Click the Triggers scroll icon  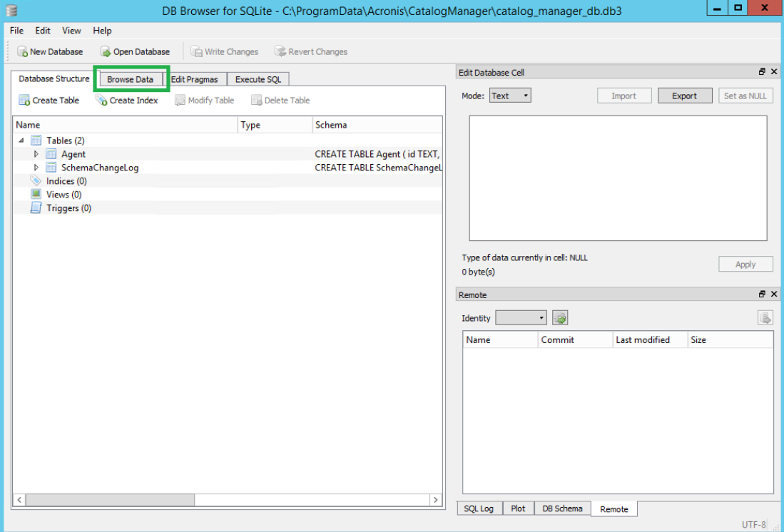(36, 208)
